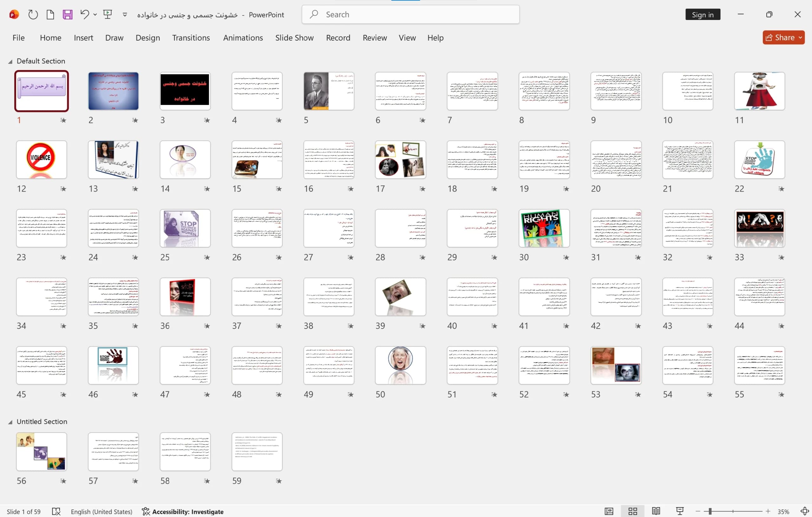
Task: Click the Untitled Section header text
Action: point(42,422)
